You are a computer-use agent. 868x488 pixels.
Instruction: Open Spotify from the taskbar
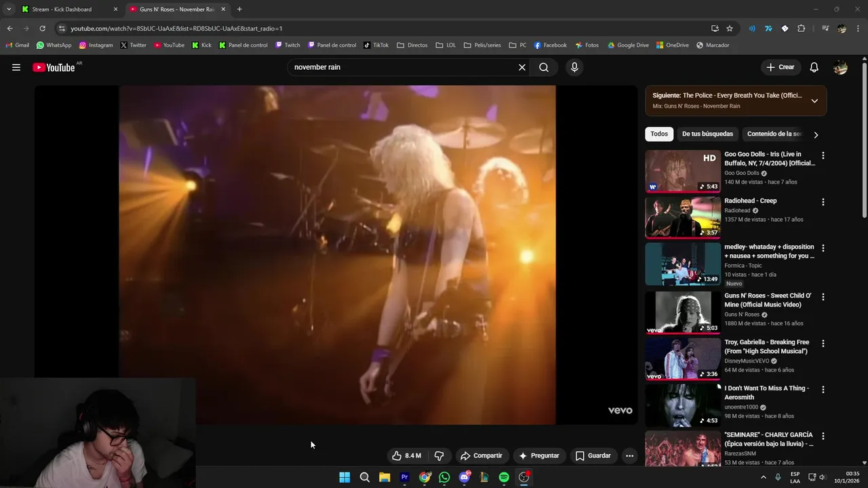pos(504,477)
